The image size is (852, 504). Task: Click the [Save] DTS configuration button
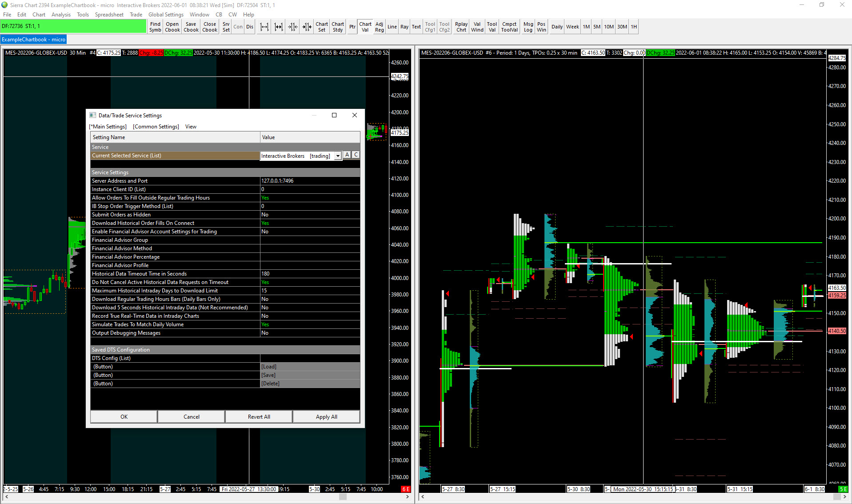pyautogui.click(x=310, y=375)
